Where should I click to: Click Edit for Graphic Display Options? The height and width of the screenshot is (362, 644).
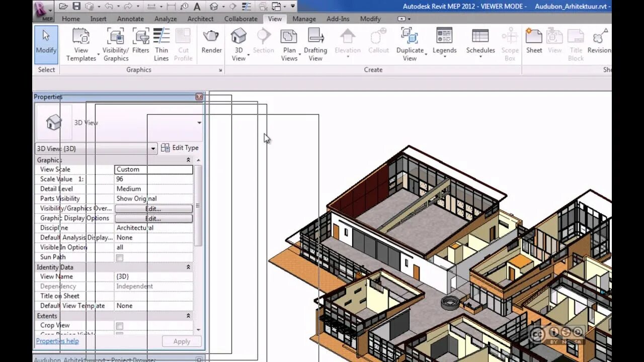(x=153, y=219)
